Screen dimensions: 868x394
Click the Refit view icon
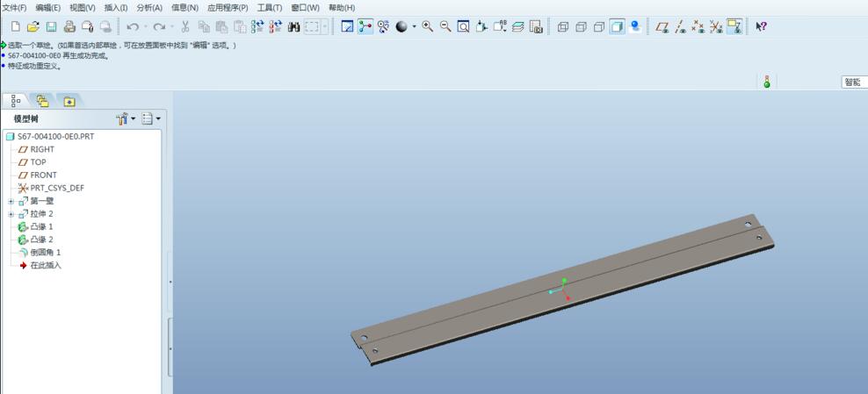pos(463,26)
